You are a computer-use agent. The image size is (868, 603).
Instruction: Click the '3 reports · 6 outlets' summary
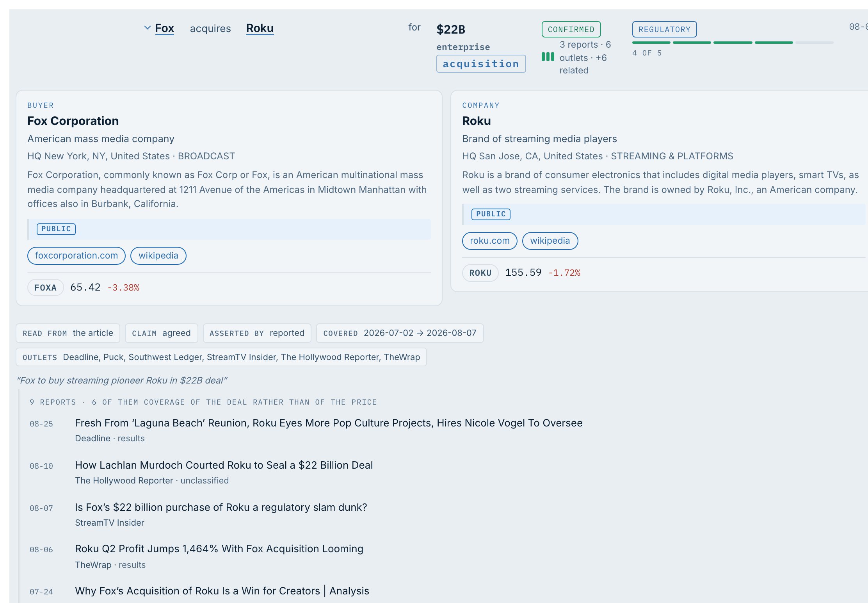click(585, 57)
